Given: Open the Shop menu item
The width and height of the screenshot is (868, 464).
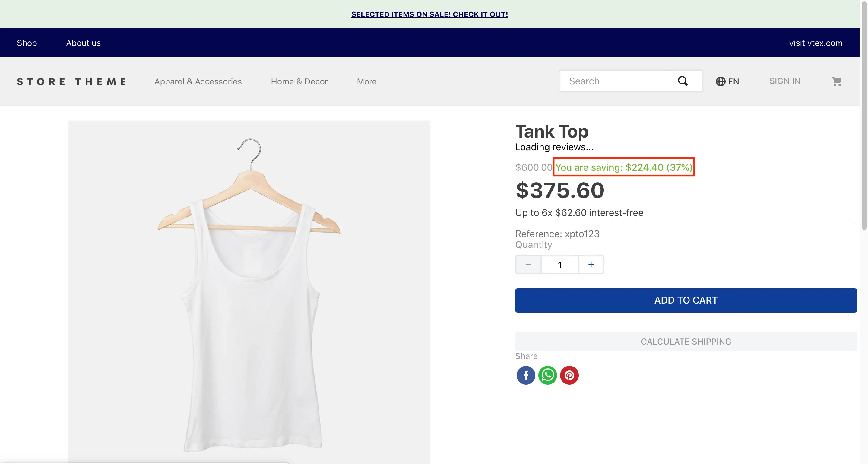Looking at the screenshot, I should pos(27,43).
